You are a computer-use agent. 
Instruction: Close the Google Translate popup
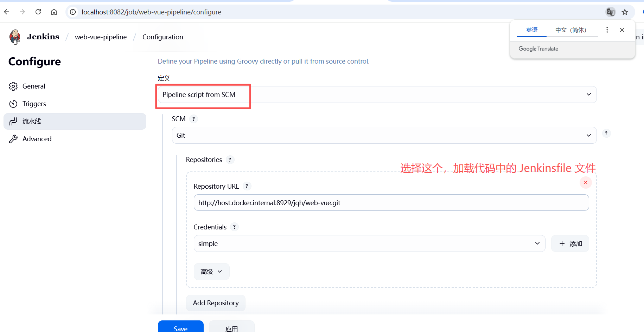point(622,30)
